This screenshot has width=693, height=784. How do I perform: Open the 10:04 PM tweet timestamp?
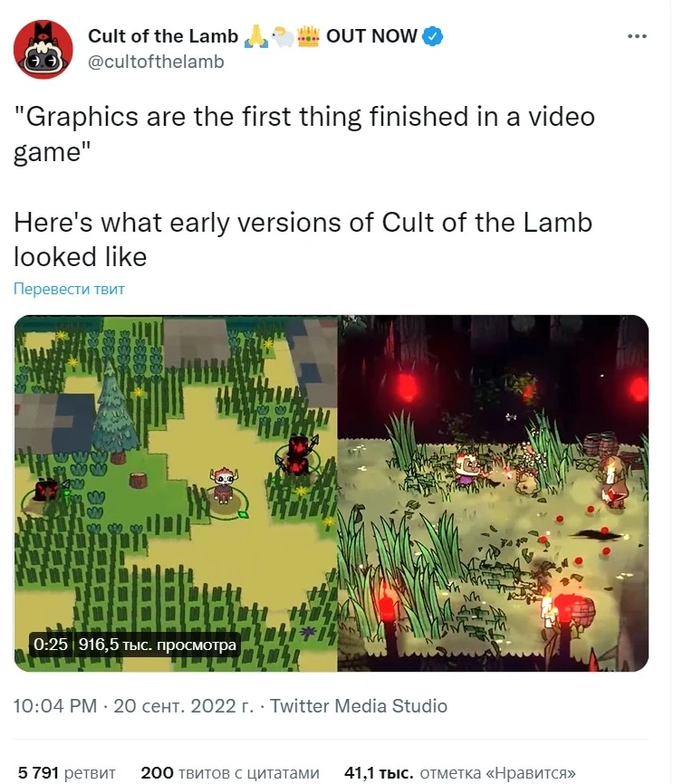pos(55,706)
